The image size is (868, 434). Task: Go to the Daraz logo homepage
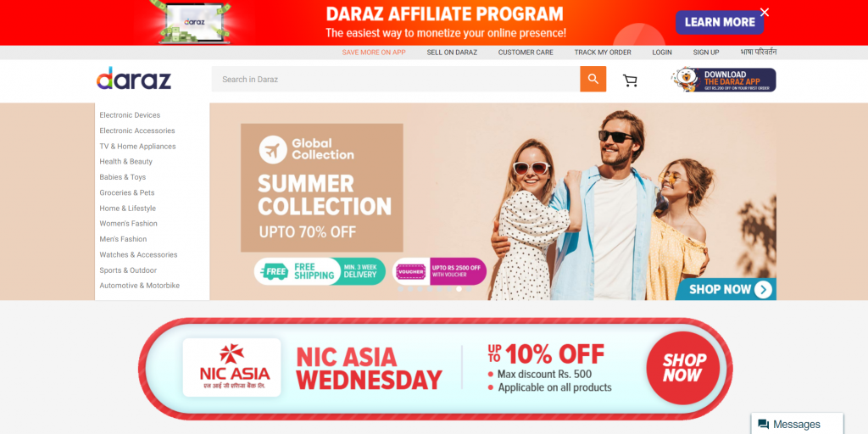pos(134,78)
